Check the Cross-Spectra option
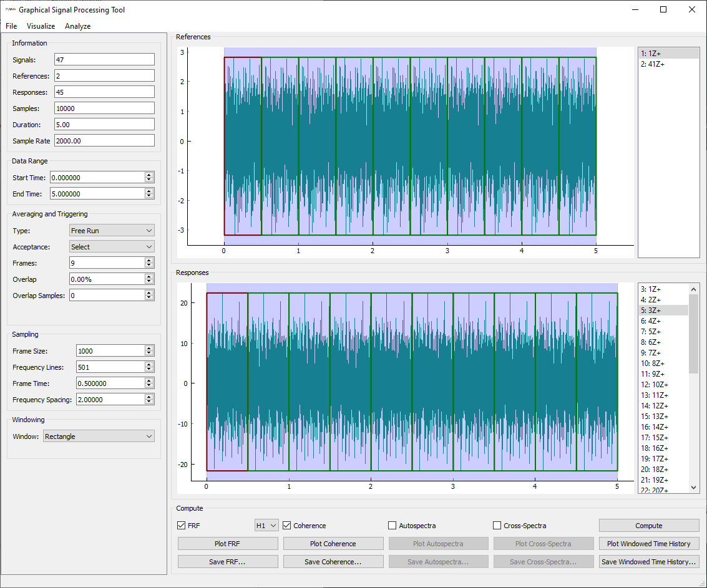 [x=497, y=526]
